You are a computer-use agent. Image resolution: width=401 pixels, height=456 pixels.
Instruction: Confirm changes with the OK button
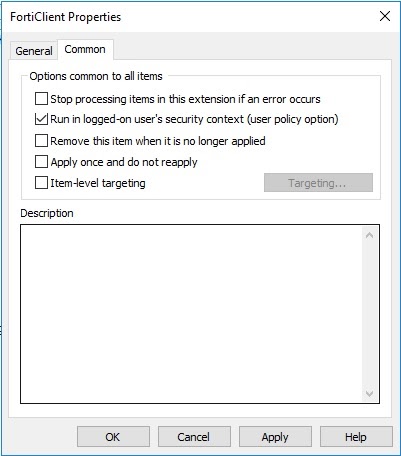113,437
